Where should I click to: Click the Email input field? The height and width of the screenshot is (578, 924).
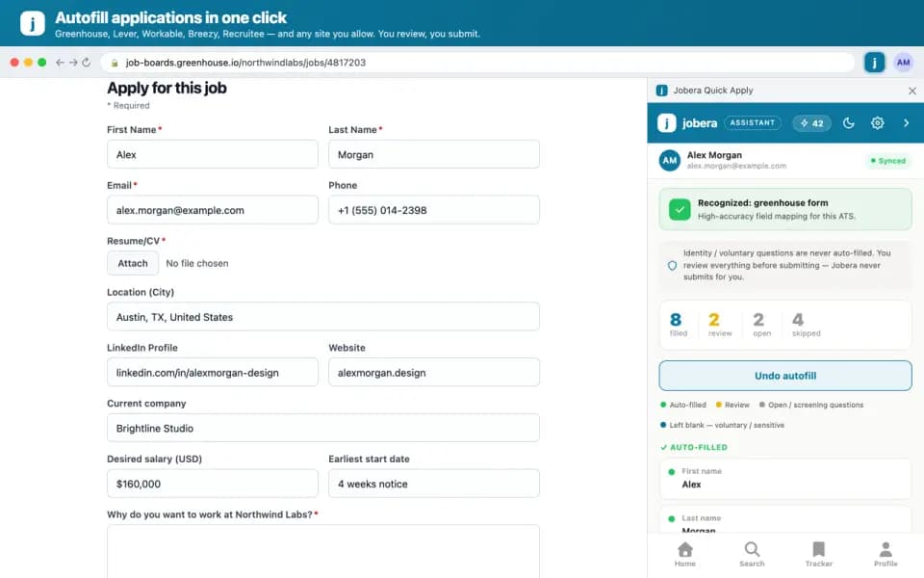point(212,210)
